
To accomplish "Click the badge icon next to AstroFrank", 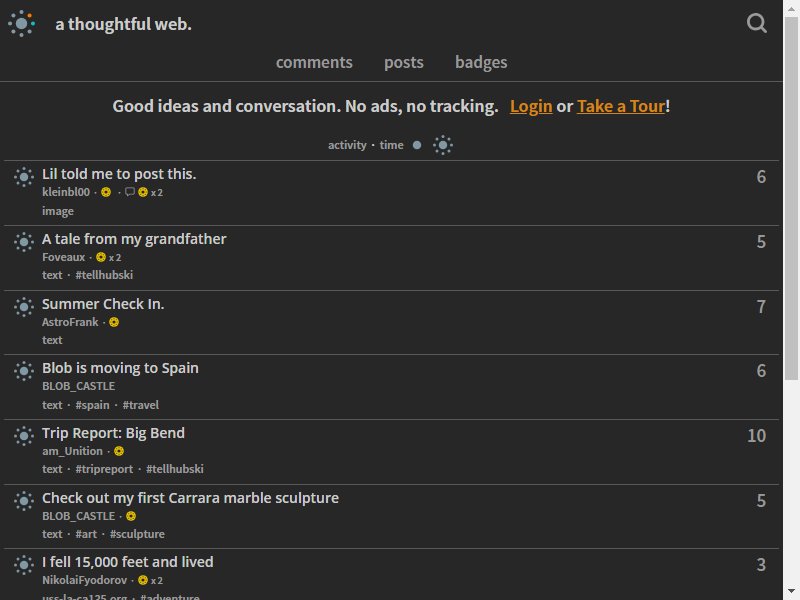I will (x=114, y=322).
